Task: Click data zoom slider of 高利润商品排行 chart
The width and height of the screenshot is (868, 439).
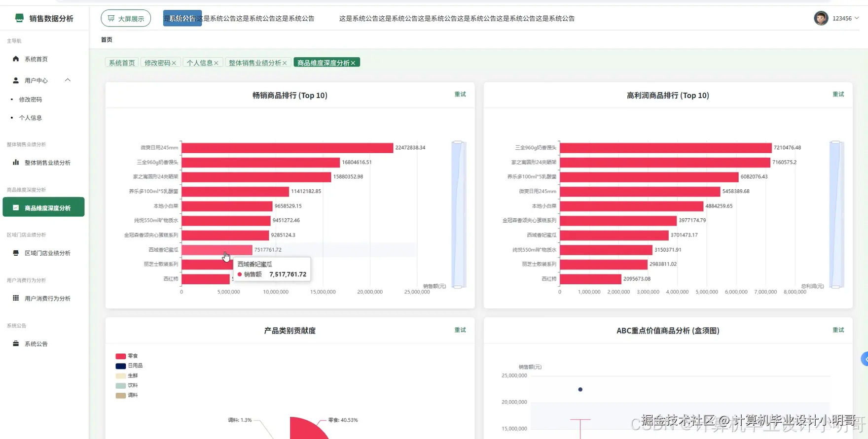Action: [x=836, y=214]
